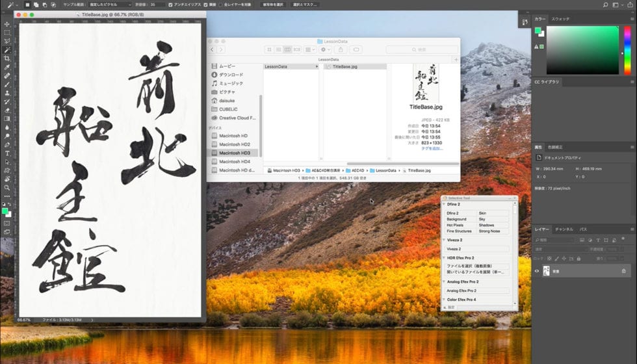Image resolution: width=637 pixels, height=364 pixels.
Task: Switch to the Channels tab
Action: coord(564,229)
